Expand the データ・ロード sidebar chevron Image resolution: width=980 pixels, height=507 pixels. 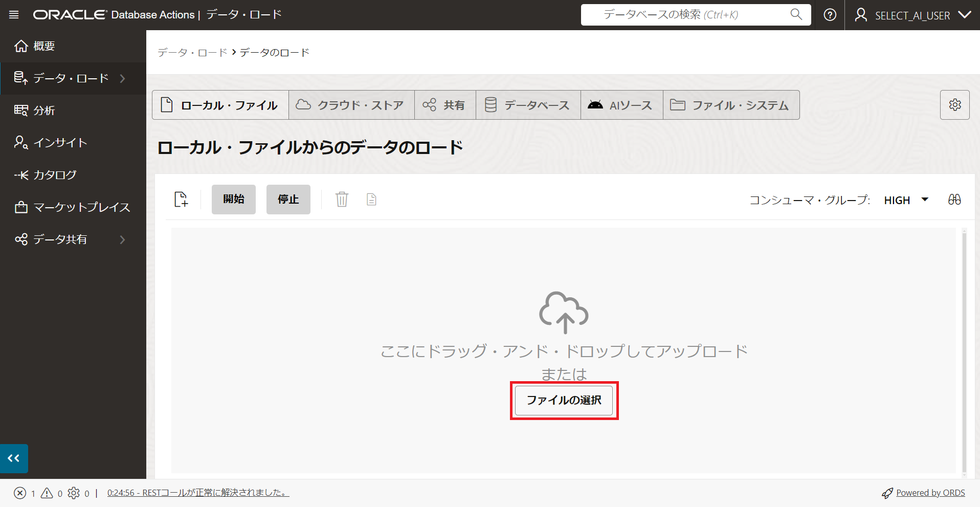coord(122,78)
